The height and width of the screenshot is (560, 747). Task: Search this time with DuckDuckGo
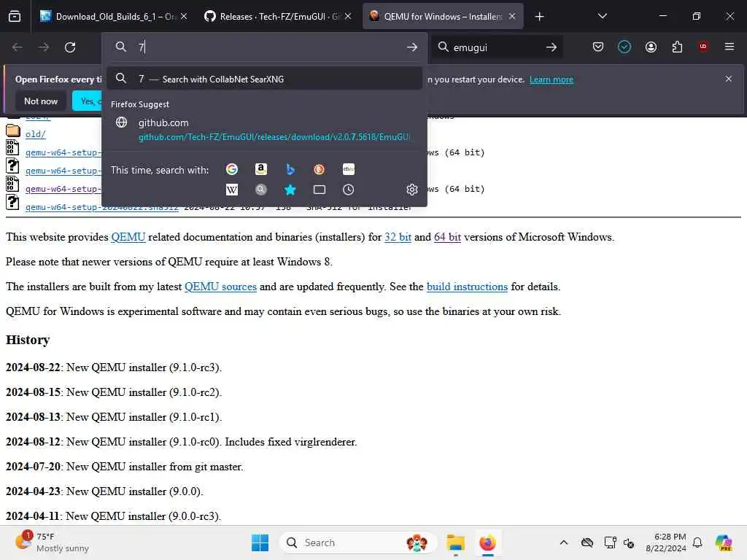point(320,169)
